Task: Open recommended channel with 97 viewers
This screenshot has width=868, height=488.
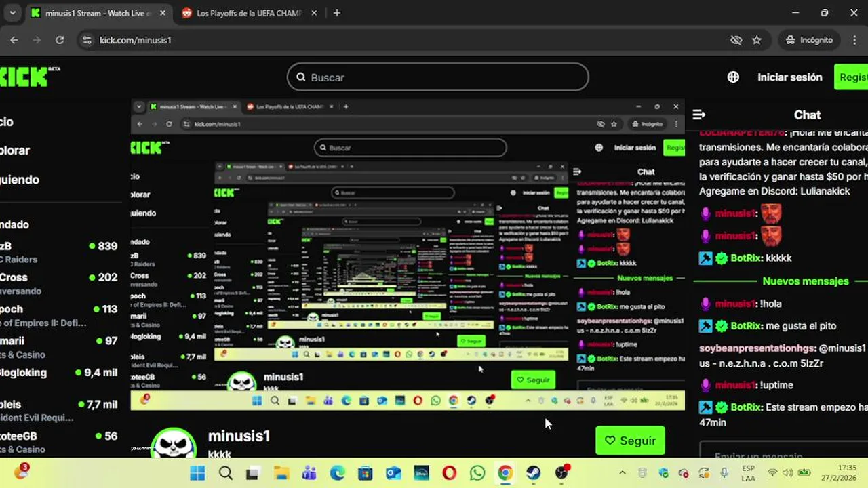Action: point(59,347)
